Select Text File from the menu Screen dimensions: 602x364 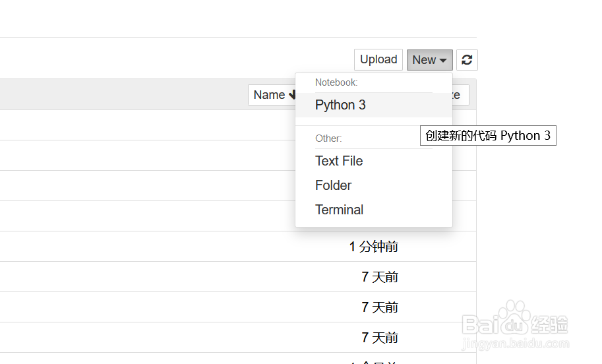point(339,161)
